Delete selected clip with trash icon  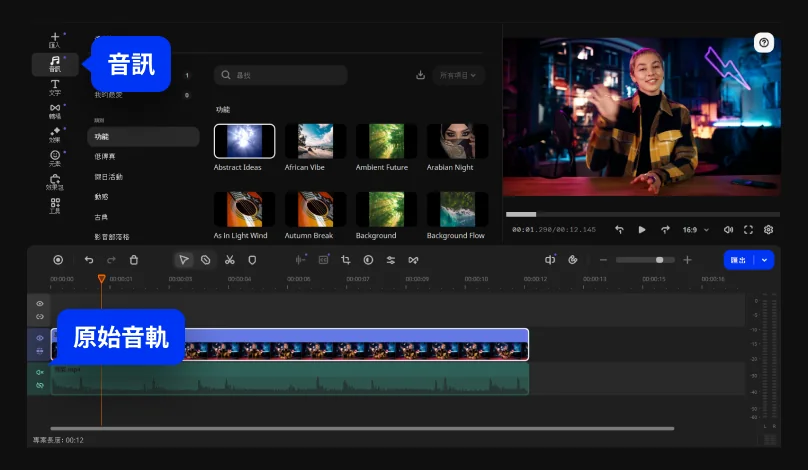(x=134, y=260)
